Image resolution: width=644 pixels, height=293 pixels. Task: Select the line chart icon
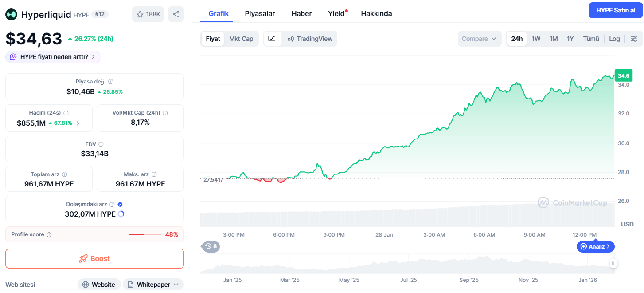[272, 39]
